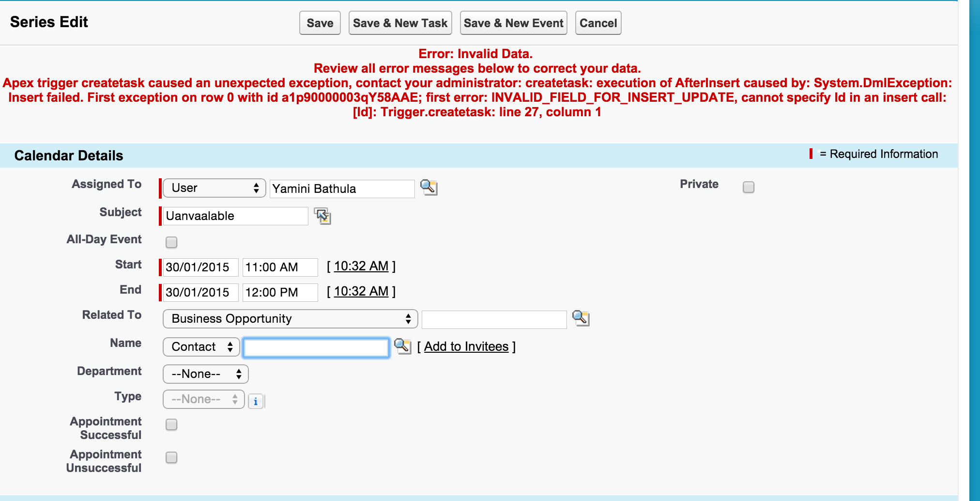Click the Save button
The height and width of the screenshot is (501, 980).
coord(320,23)
